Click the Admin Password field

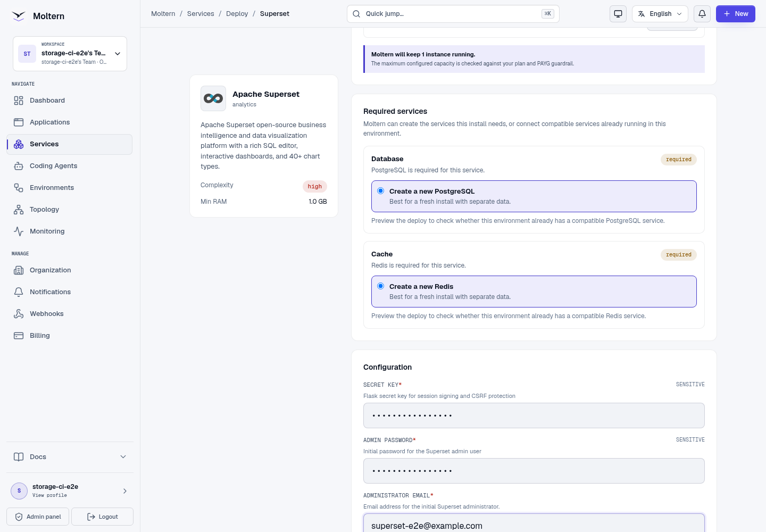pyautogui.click(x=534, y=471)
